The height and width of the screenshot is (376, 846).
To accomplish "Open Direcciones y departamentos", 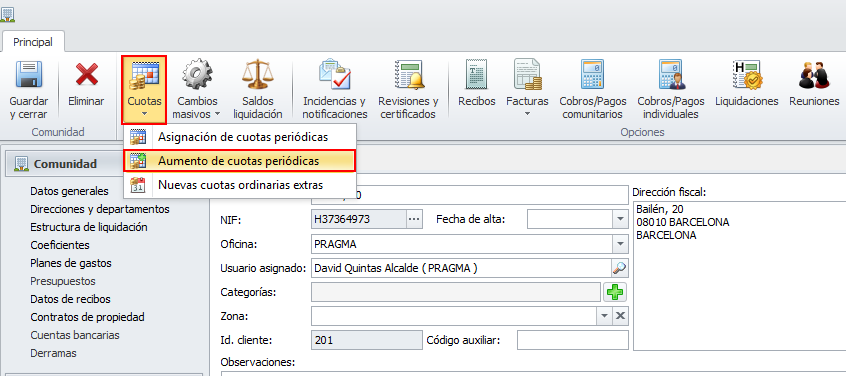I will [x=100, y=209].
